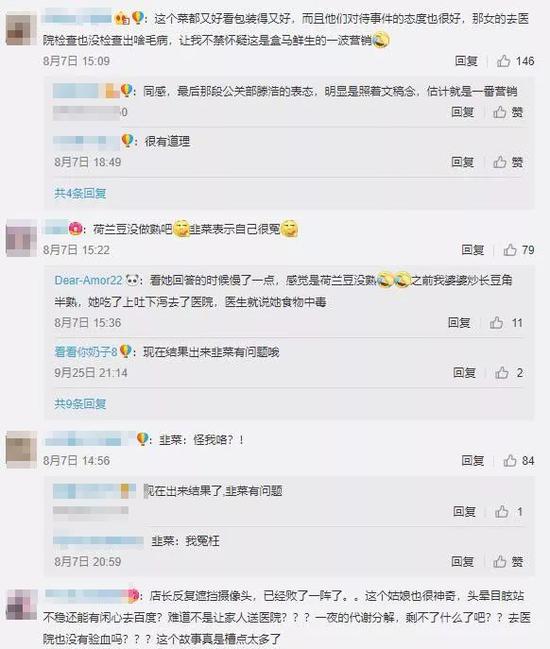The height and width of the screenshot is (649, 550).
Task: Open 看看你奶子8 user profile
Action: pos(86,352)
